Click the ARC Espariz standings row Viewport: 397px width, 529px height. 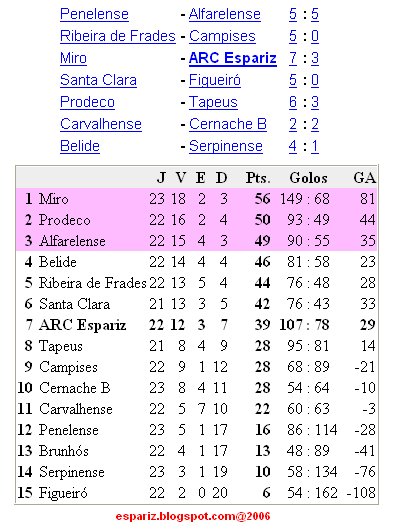click(x=196, y=325)
